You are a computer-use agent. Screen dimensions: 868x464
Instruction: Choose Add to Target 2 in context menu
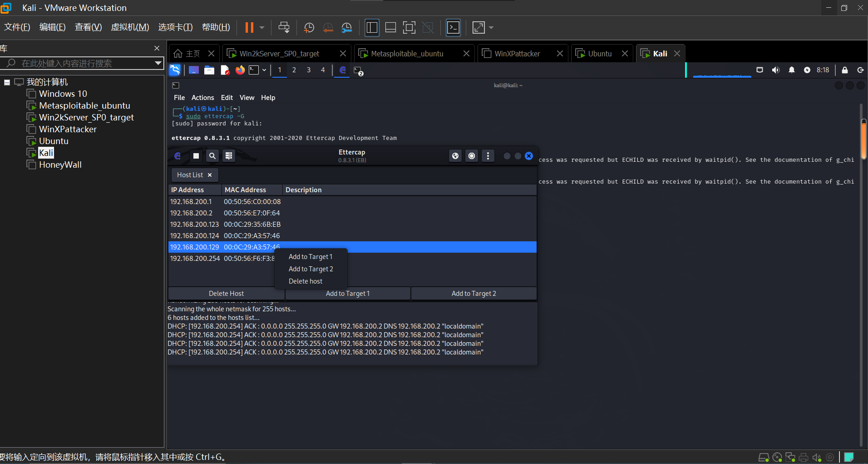click(311, 269)
